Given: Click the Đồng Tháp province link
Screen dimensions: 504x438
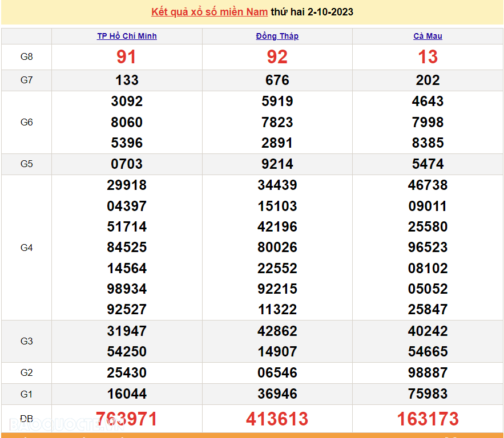Looking at the screenshot, I should coord(277,36).
